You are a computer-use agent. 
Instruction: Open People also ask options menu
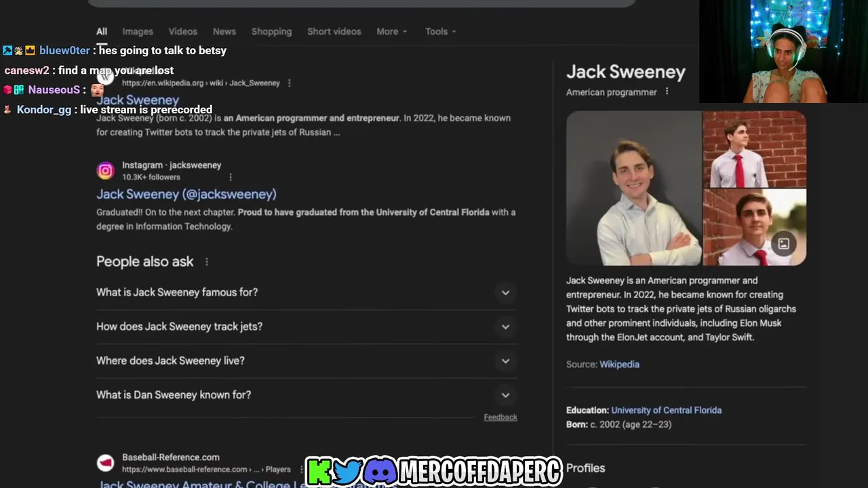point(207,262)
